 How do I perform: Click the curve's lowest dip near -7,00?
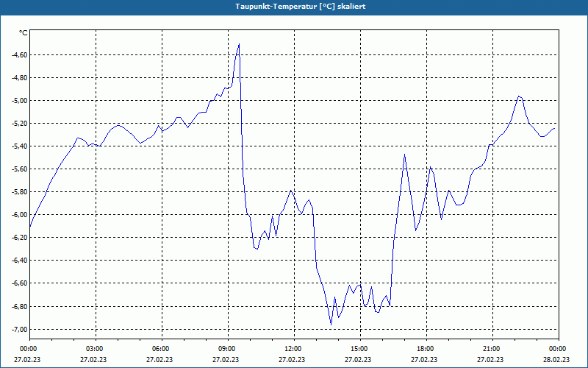[331, 325]
